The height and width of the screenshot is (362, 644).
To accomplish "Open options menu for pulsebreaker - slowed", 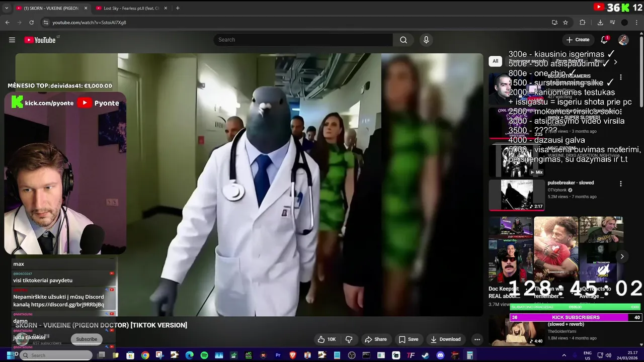I will click(x=620, y=184).
